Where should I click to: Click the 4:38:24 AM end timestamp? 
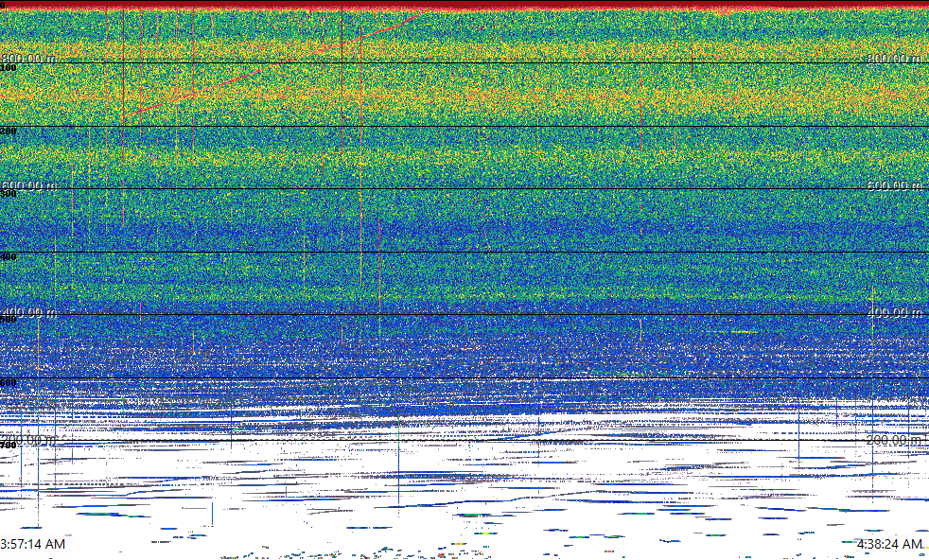point(890,544)
